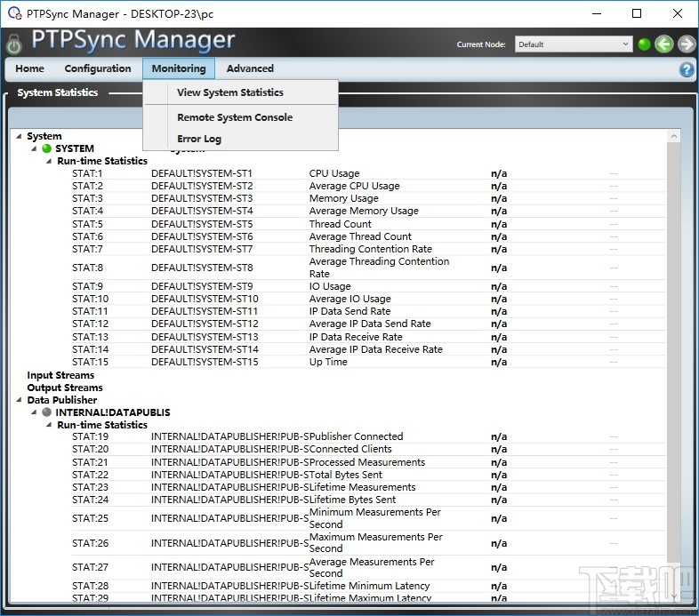This screenshot has height=616, width=699.
Task: Collapse the SYSTEM device node
Action: [x=34, y=148]
